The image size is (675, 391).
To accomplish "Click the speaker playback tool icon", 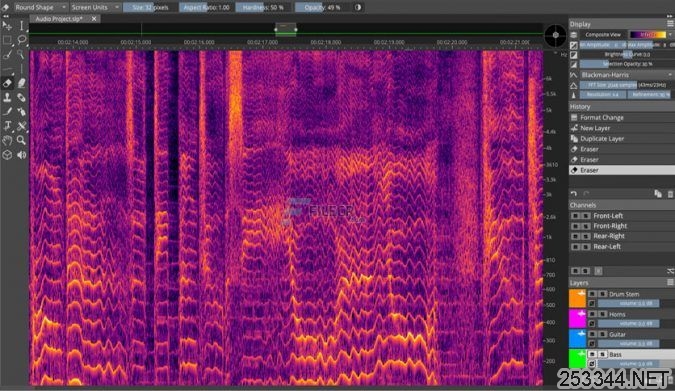I will coord(22,155).
